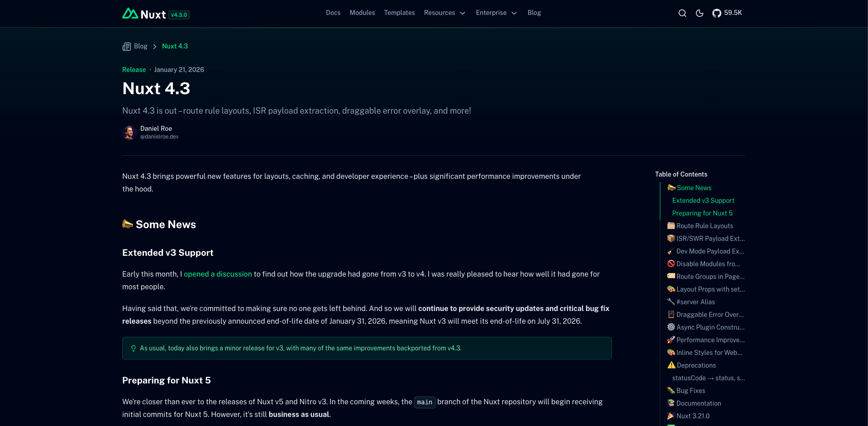Viewport: 868px width, 426px height.
Task: Click Daniel Roe's author avatar
Action: (129, 133)
